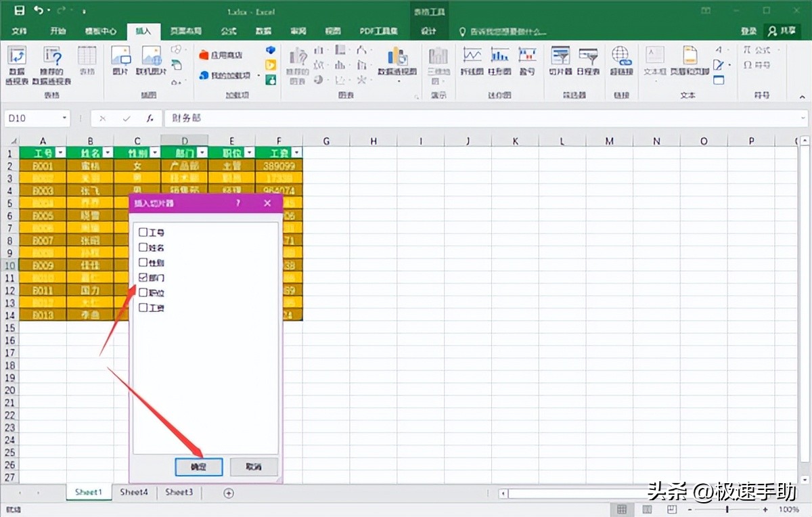Check the 姓名 field checkbox
Screen dimensions: 812x517
[x=143, y=247]
